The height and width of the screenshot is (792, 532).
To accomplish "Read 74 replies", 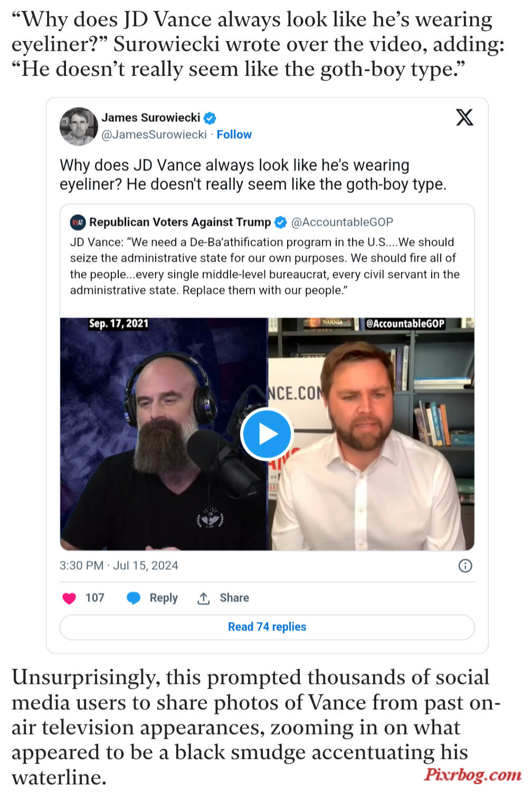I will click(x=267, y=627).
